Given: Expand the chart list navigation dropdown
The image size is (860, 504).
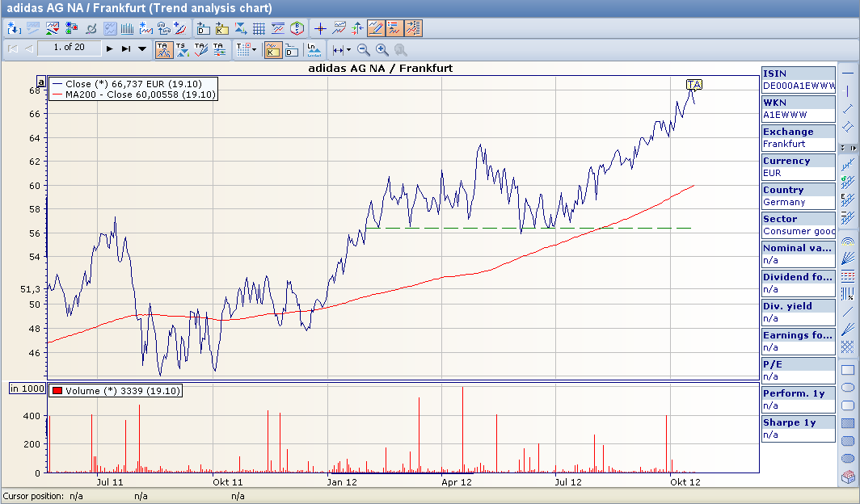Looking at the screenshot, I should (x=143, y=48).
